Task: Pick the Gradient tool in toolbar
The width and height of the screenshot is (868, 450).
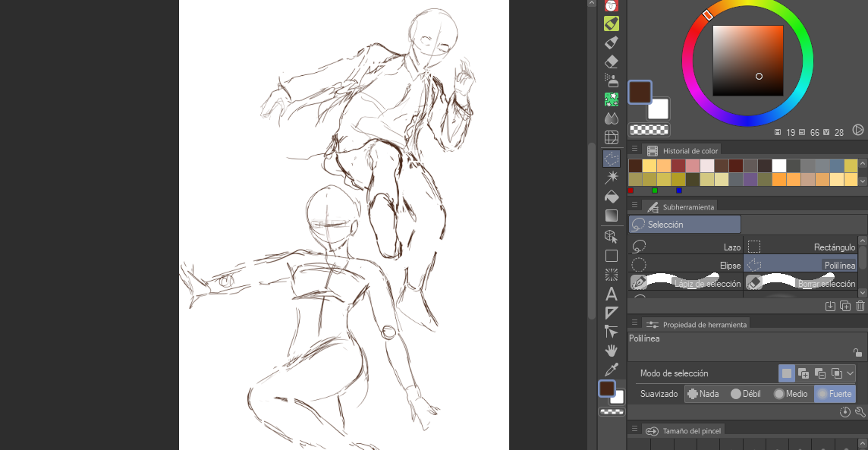Action: tap(612, 216)
